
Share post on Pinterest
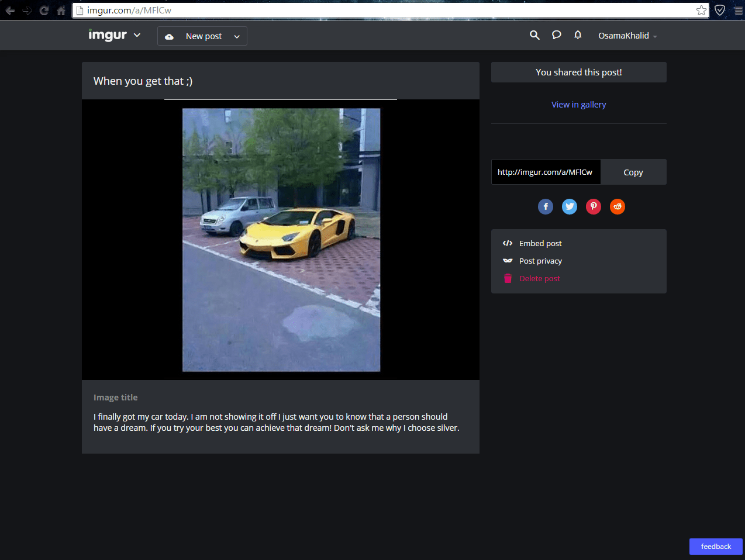pyautogui.click(x=594, y=206)
